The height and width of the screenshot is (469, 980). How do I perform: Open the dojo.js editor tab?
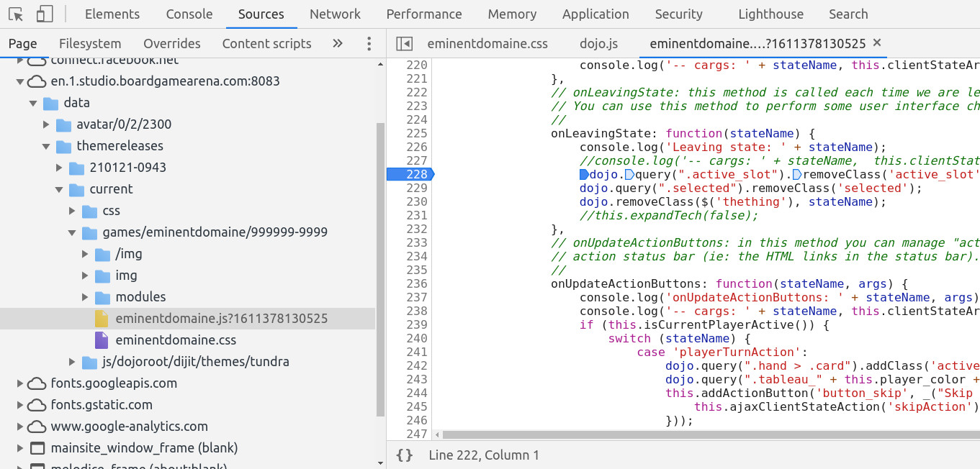click(598, 44)
